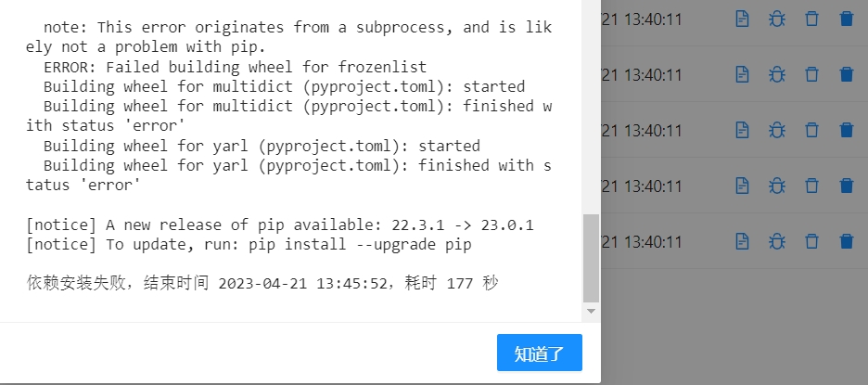868x385 pixels.
Task: Click the solid trash icon in the second row
Action: click(x=846, y=74)
